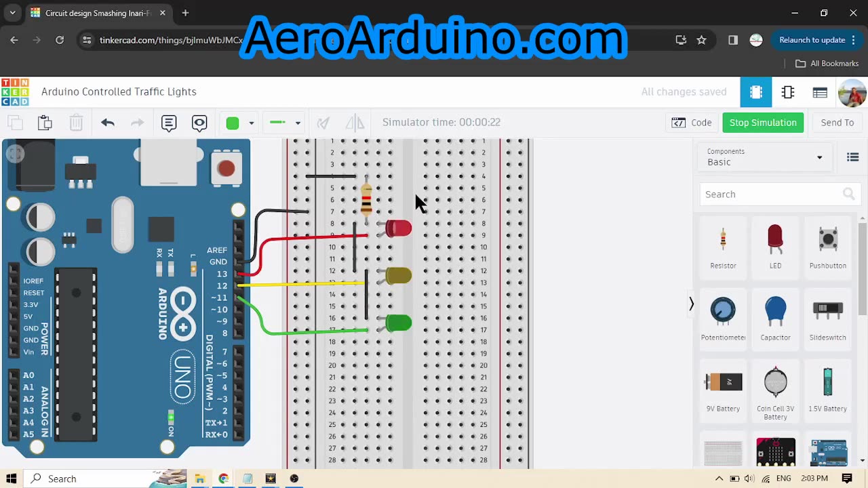Open the Code editor panel
The width and height of the screenshot is (868, 488).
point(692,123)
